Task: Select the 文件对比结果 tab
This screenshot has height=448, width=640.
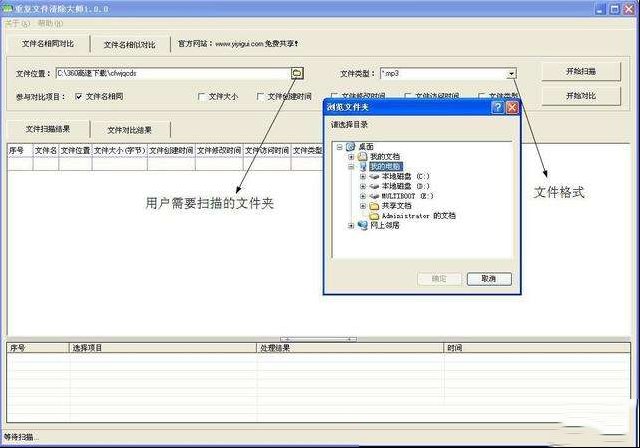Action: (130, 130)
